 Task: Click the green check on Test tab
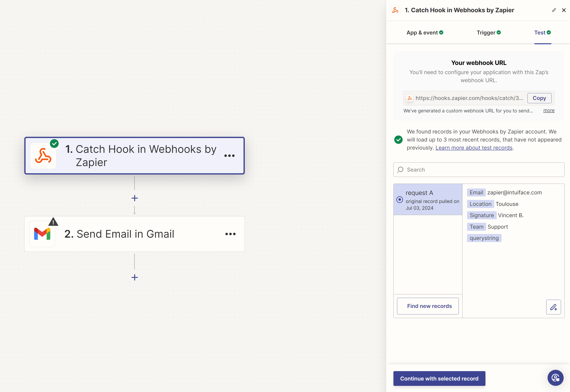point(549,32)
